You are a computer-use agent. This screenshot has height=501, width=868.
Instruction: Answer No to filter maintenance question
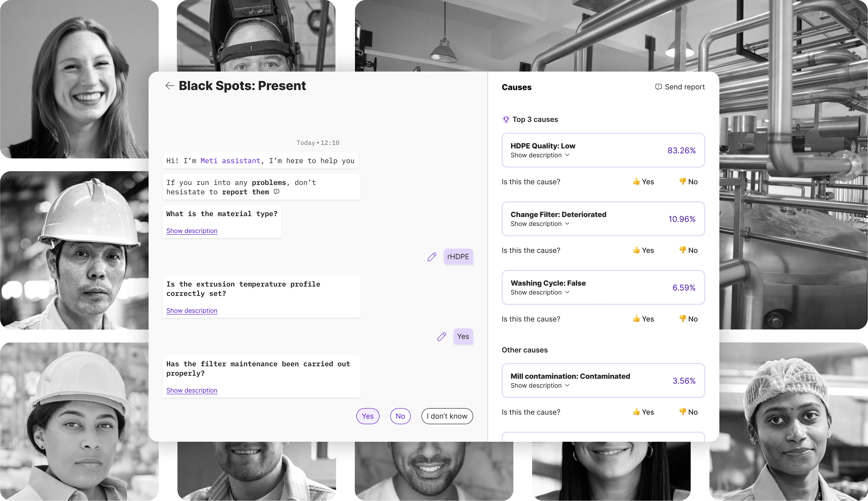(x=400, y=416)
